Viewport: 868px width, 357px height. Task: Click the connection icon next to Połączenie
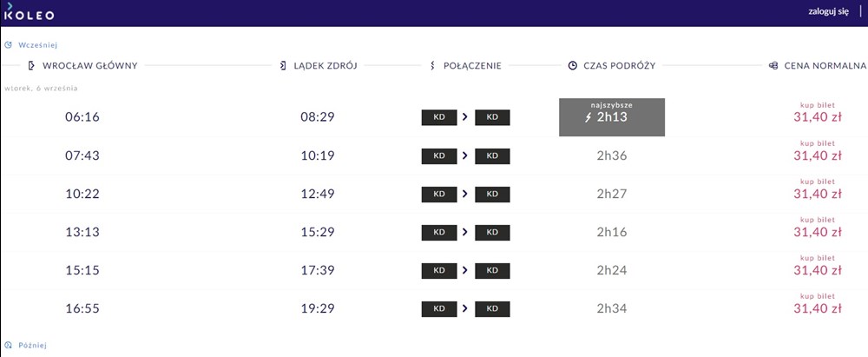click(x=432, y=65)
